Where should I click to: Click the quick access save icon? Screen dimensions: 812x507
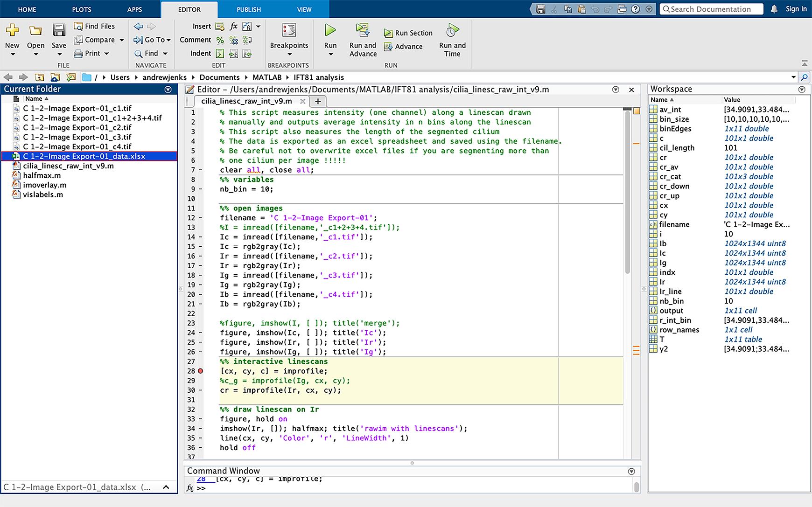click(x=541, y=9)
